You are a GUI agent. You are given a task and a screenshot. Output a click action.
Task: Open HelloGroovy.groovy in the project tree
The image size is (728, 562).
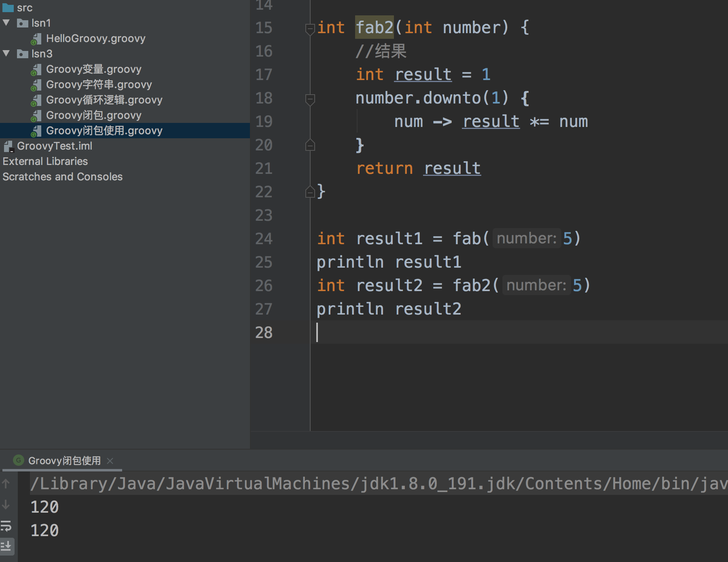point(95,38)
